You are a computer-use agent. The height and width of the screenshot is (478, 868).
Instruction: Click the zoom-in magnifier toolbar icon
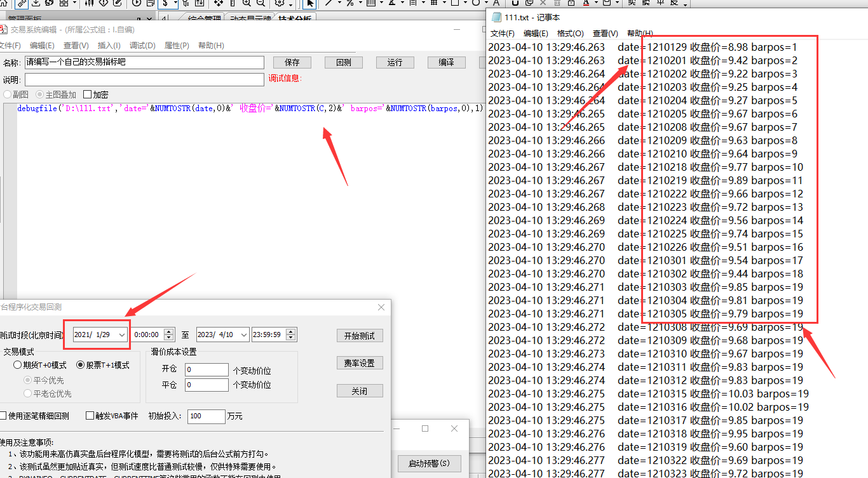click(246, 3)
